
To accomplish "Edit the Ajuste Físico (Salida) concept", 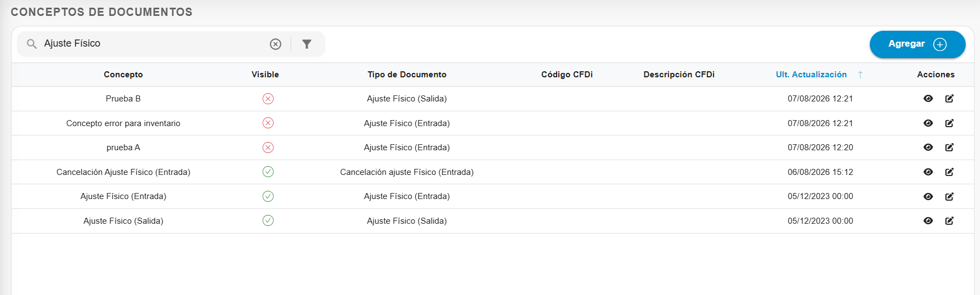I will [949, 221].
